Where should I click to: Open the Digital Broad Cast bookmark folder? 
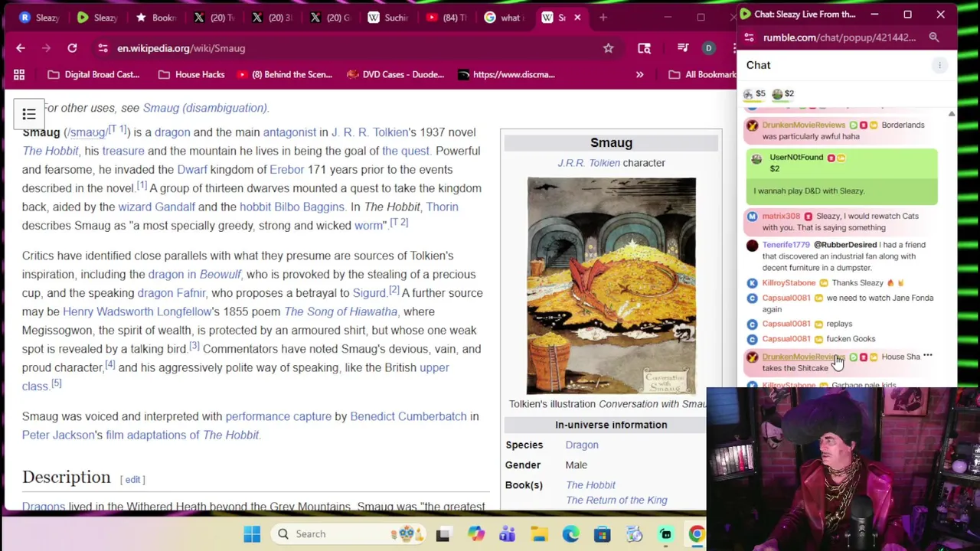93,74
